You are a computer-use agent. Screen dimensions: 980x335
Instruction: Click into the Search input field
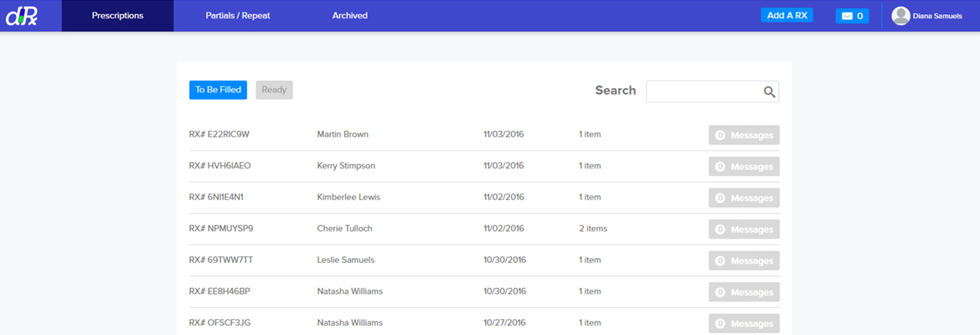coord(704,91)
